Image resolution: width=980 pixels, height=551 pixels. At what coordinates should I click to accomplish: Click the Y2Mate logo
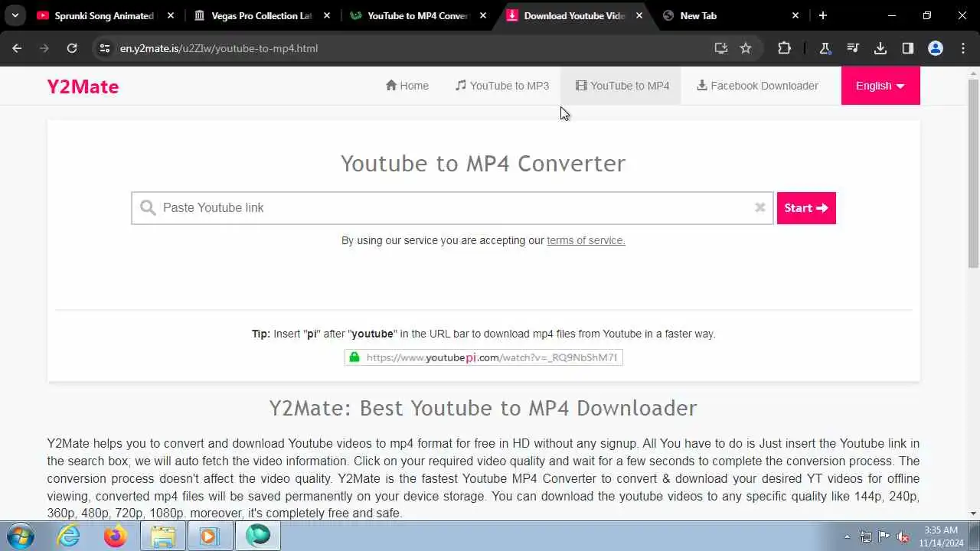83,86
